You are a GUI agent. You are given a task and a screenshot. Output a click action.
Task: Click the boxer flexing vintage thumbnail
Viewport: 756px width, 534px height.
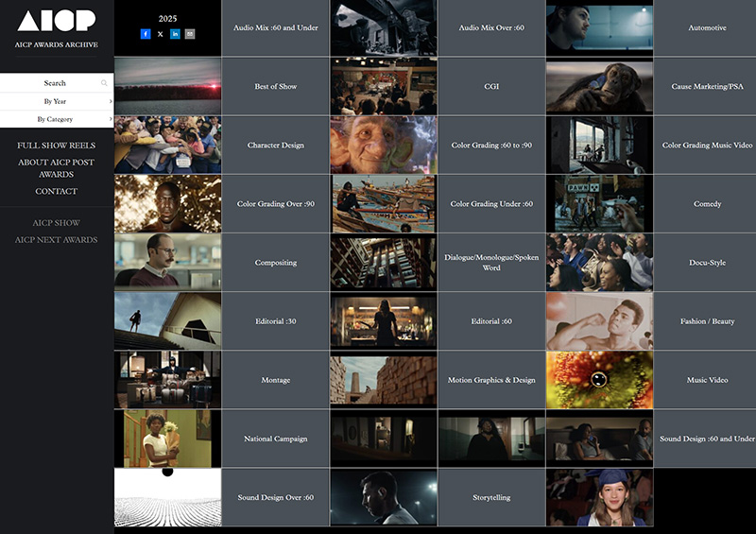click(599, 320)
